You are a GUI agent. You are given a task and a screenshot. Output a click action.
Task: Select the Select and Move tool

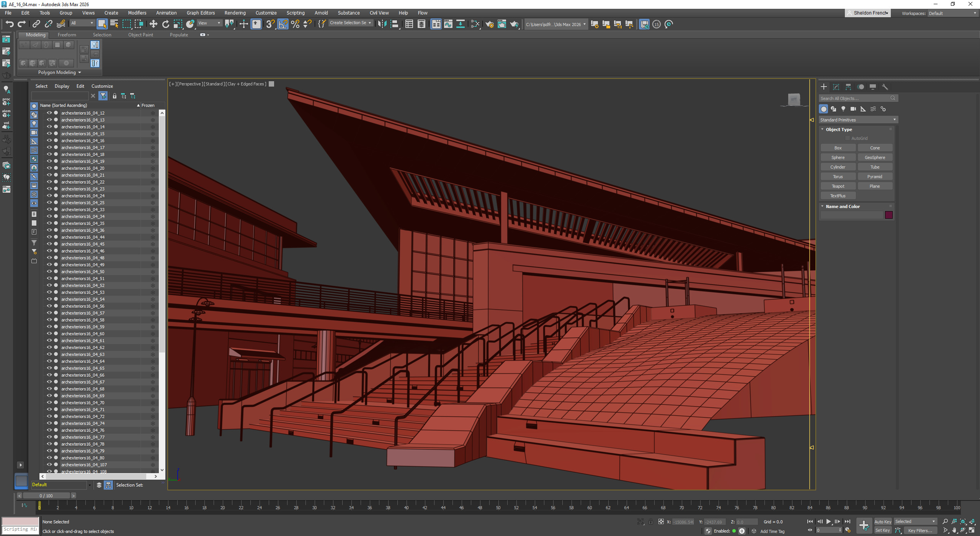154,24
